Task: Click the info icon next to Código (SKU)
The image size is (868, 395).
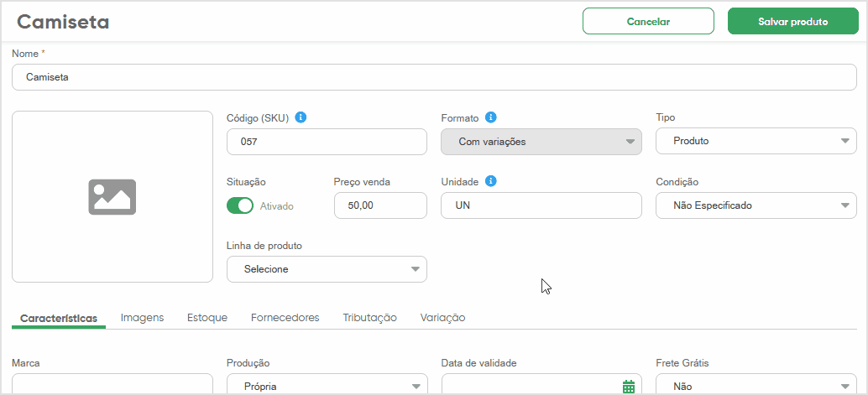Action: [x=301, y=117]
